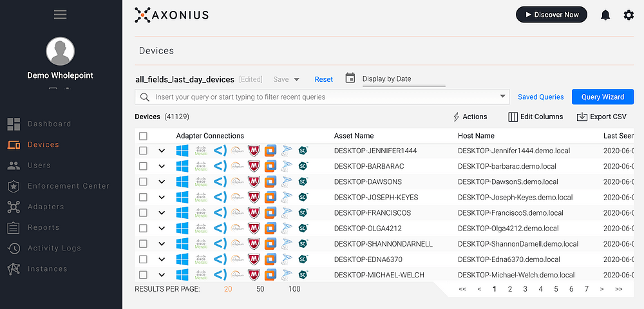Click the Reset link
This screenshot has width=644, height=309.
pos(324,79)
